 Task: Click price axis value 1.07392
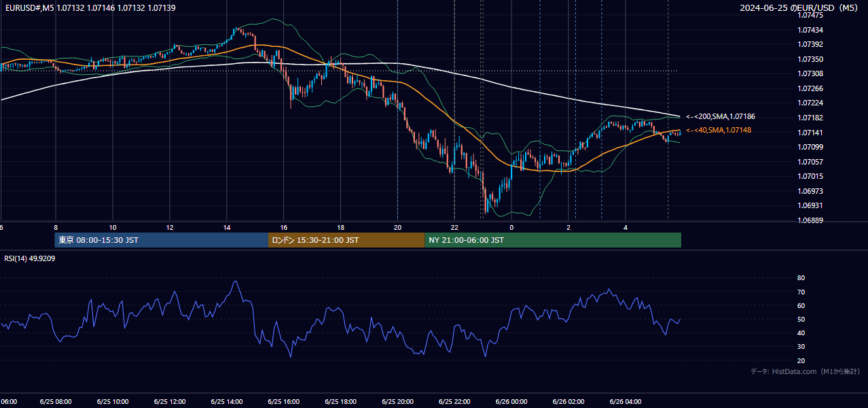[x=811, y=44]
